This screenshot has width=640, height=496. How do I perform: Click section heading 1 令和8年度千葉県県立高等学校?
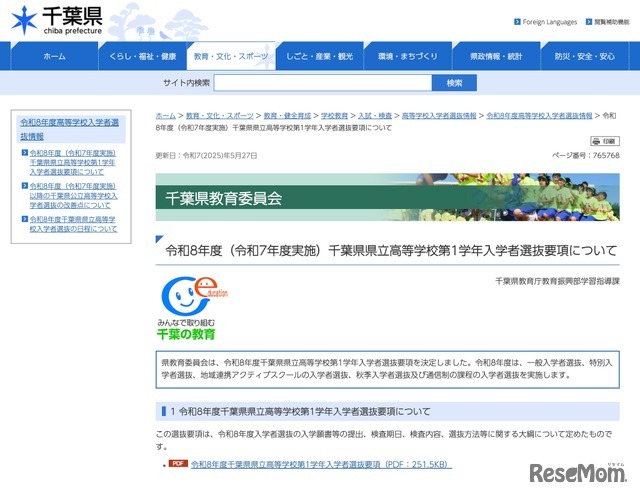pos(387,411)
